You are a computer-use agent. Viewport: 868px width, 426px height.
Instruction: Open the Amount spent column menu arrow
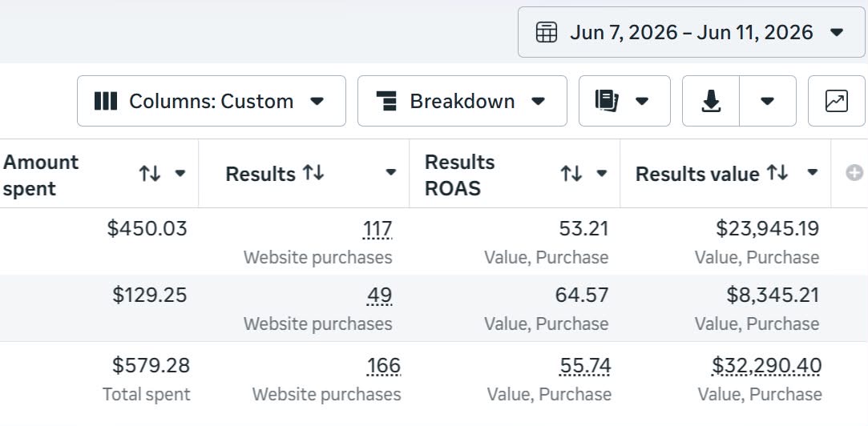point(180,173)
